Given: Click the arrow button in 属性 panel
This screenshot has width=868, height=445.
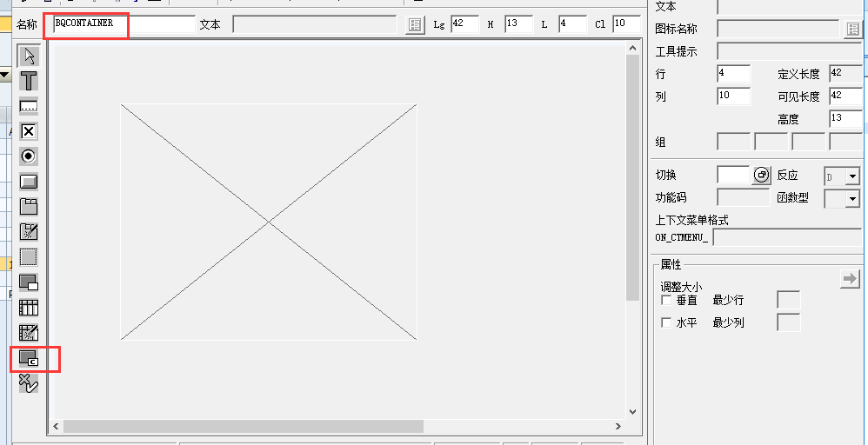Looking at the screenshot, I should tap(850, 278).
